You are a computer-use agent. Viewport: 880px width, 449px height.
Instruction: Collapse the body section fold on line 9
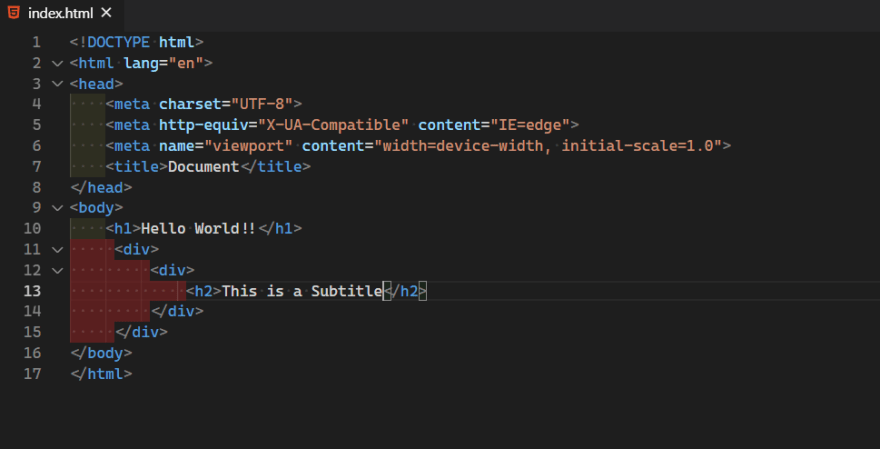57,208
